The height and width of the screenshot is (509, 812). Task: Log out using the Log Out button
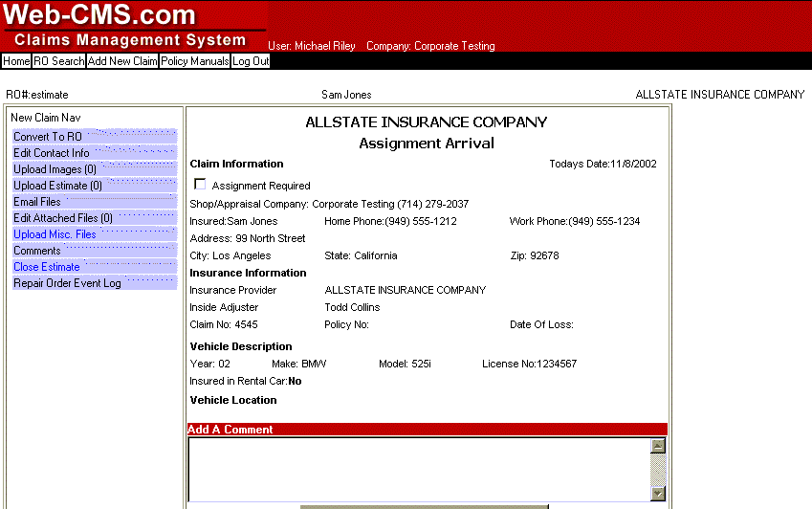(251, 61)
